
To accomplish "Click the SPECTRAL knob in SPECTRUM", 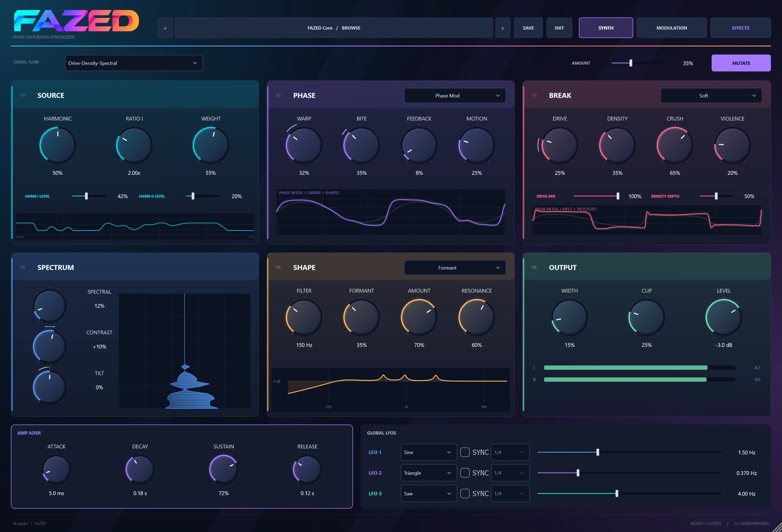I will point(49,306).
